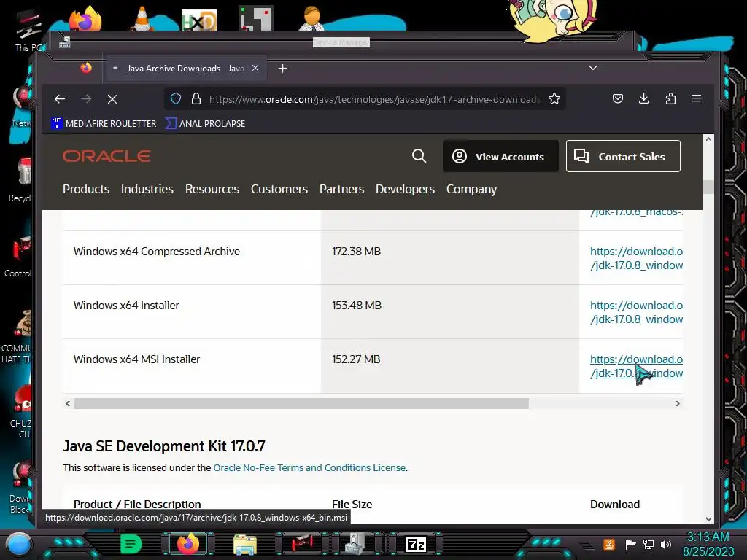Open the Firefox hamburger application menu
Viewport: 747px width, 560px height.
pos(697,98)
